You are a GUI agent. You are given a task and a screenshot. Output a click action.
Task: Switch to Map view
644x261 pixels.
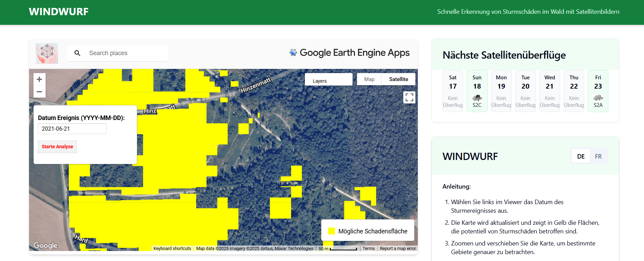coord(369,79)
